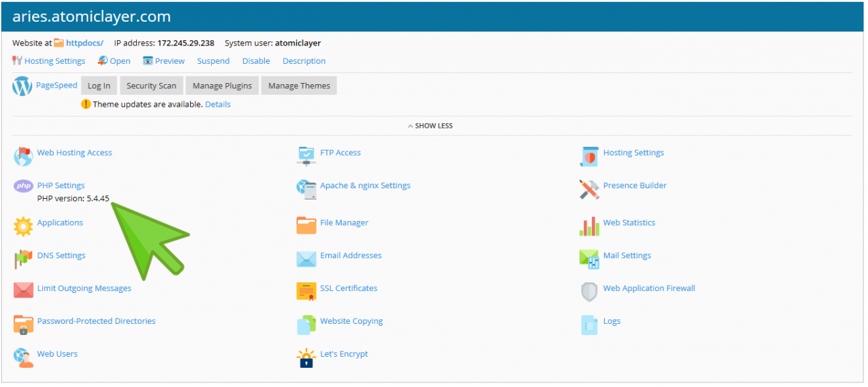
Task: Click the WordPress logo icon
Action: click(22, 85)
